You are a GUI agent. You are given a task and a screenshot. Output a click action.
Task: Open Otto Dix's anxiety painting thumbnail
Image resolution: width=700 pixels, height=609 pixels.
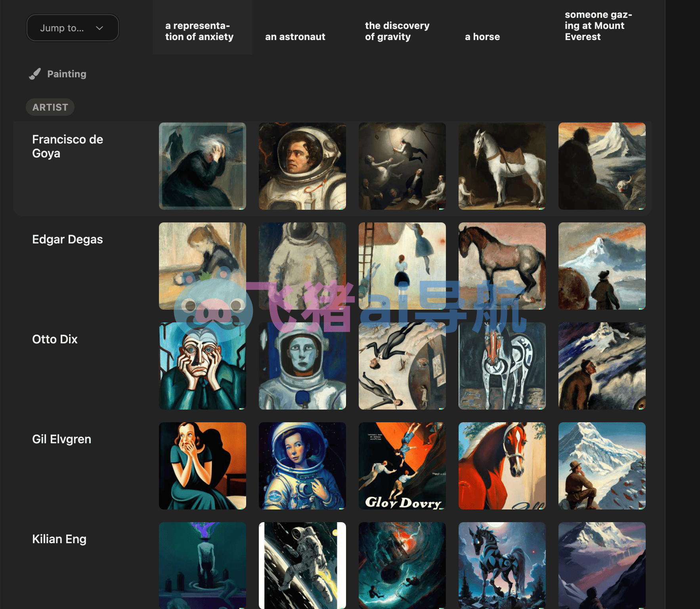coord(203,366)
